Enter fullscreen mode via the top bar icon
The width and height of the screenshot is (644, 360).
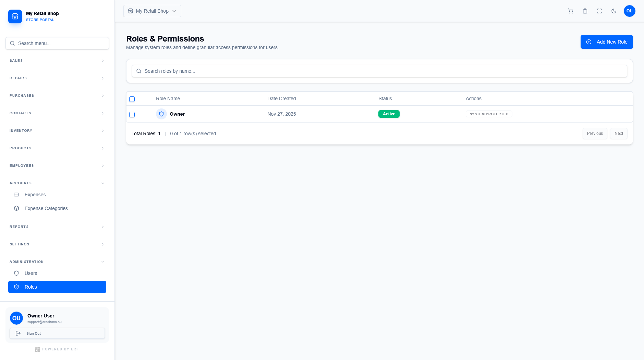point(599,11)
